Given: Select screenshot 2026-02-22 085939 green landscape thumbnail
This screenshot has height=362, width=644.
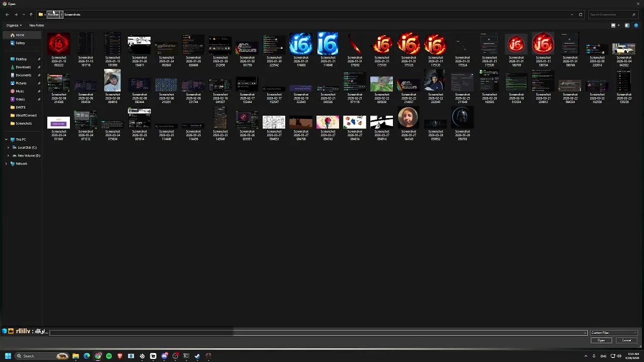Looking at the screenshot, I should click(381, 84).
